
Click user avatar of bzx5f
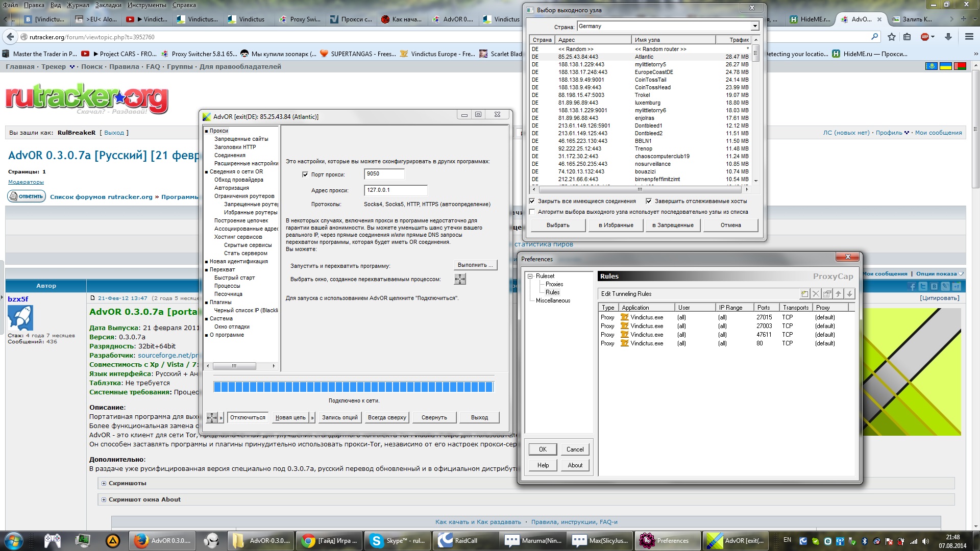[20, 318]
